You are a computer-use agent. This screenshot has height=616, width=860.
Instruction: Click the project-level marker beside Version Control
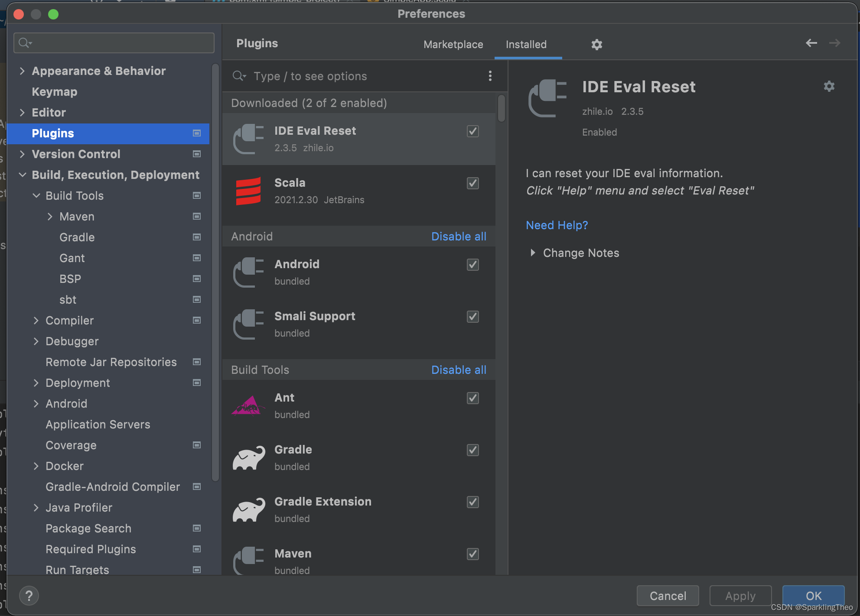[197, 154]
